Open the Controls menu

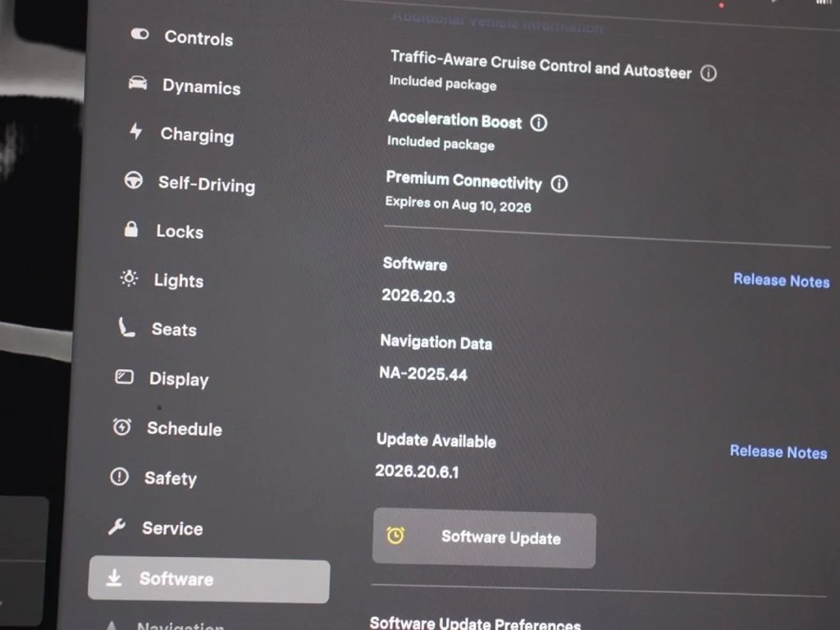pos(199,38)
